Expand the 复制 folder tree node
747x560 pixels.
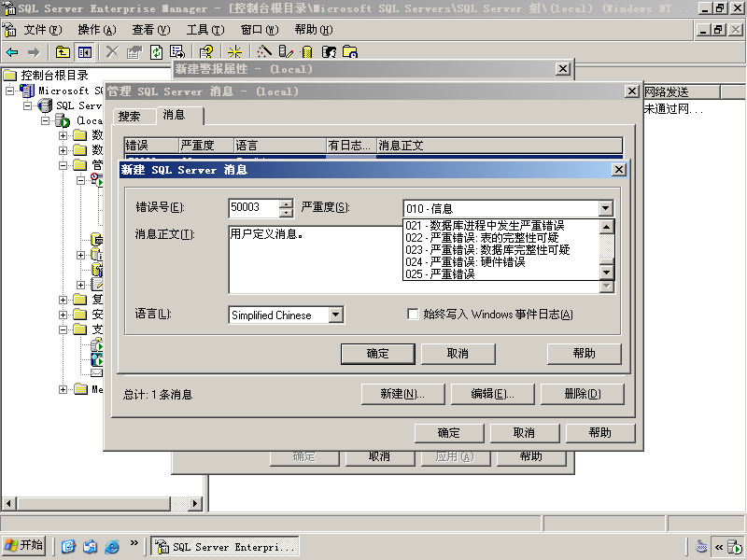(x=63, y=300)
